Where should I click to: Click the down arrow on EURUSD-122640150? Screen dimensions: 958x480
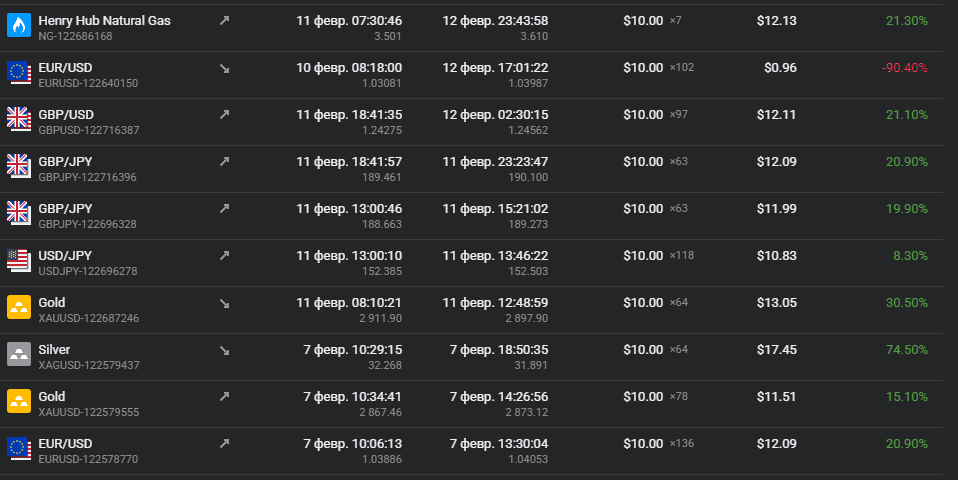(225, 68)
